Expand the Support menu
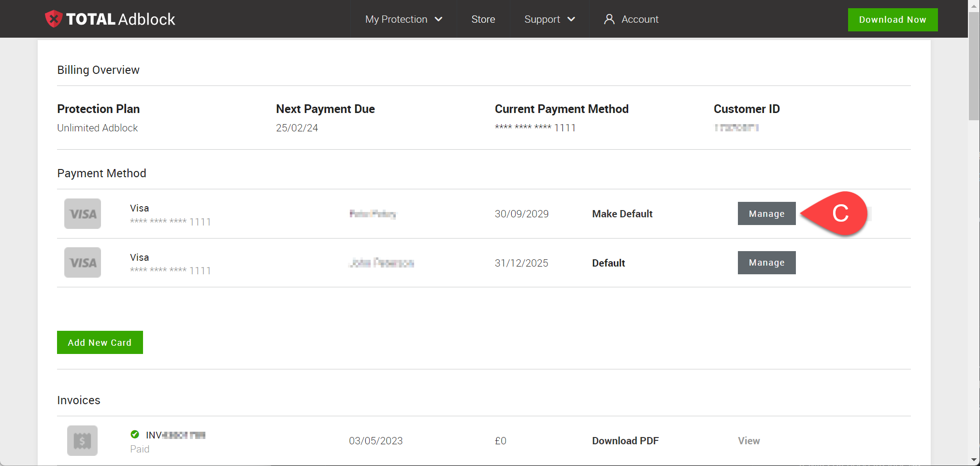The height and width of the screenshot is (466, 980). click(549, 19)
